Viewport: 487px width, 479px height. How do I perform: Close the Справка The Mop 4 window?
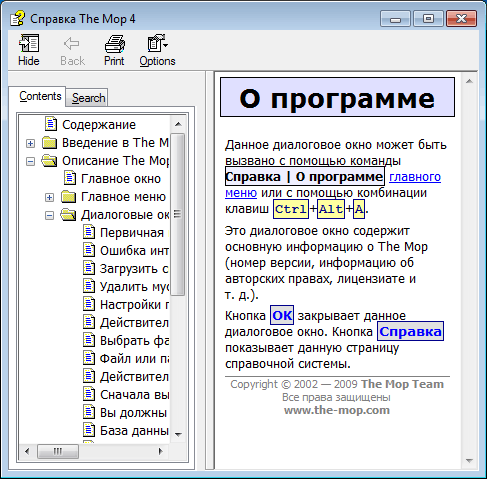pyautogui.click(x=461, y=18)
